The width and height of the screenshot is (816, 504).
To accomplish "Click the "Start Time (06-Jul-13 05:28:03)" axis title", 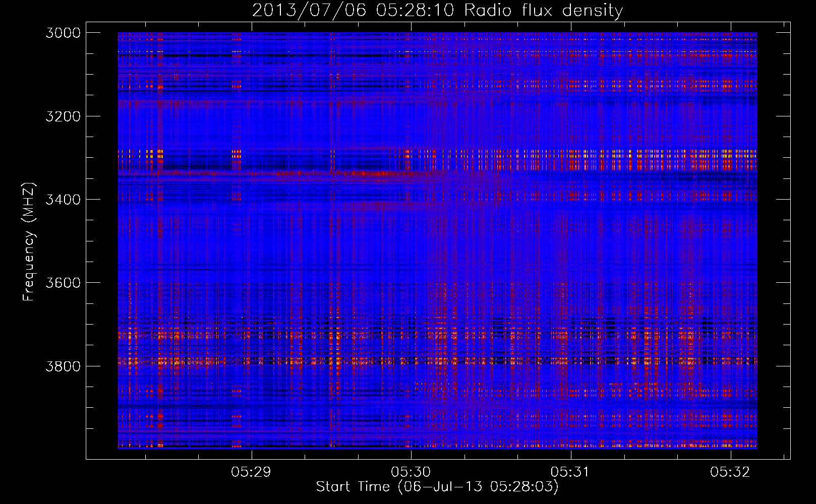I will pyautogui.click(x=437, y=487).
